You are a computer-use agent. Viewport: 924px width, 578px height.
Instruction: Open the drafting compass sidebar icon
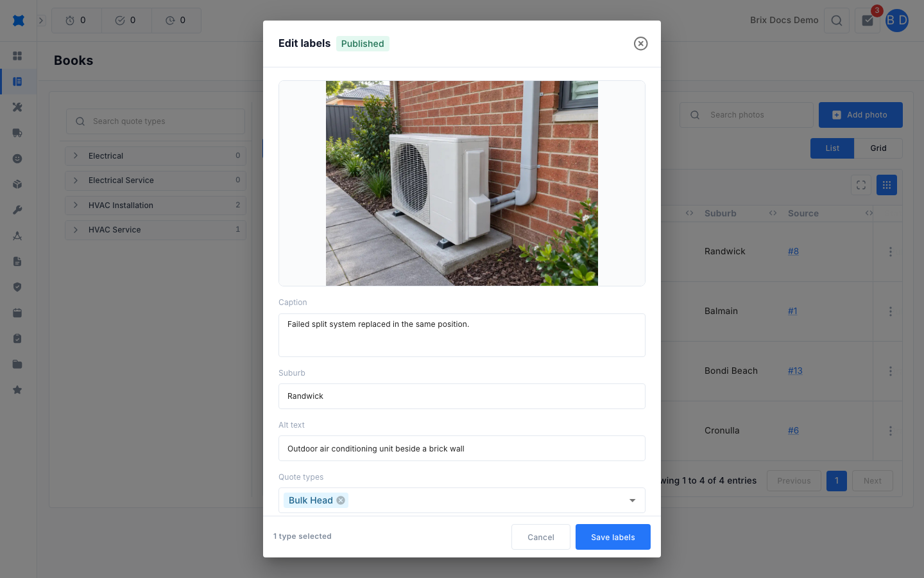click(x=17, y=236)
